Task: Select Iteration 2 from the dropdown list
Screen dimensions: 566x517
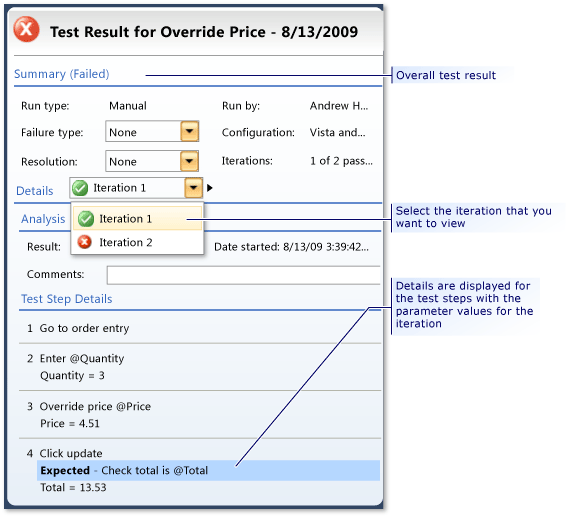Action: coord(137,242)
